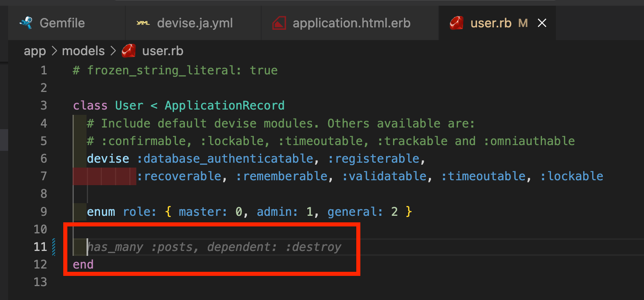
Task: Open the devise.ja.yml tab
Action: click(195, 23)
